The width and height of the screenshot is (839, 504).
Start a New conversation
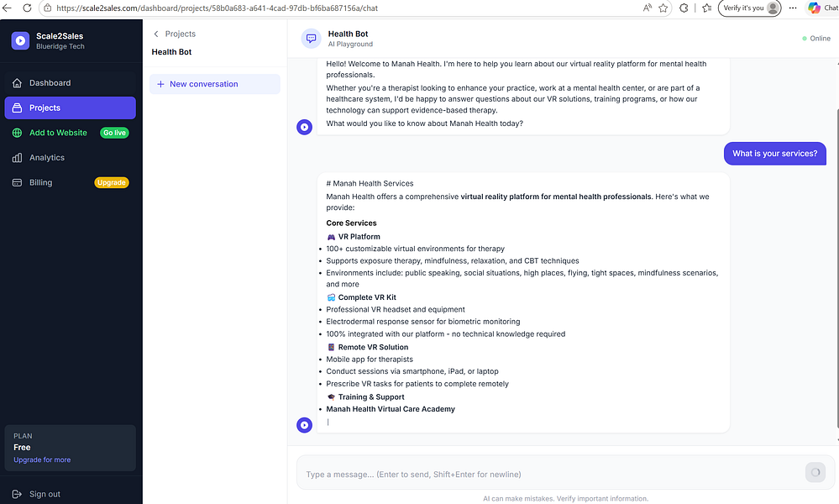(x=214, y=84)
